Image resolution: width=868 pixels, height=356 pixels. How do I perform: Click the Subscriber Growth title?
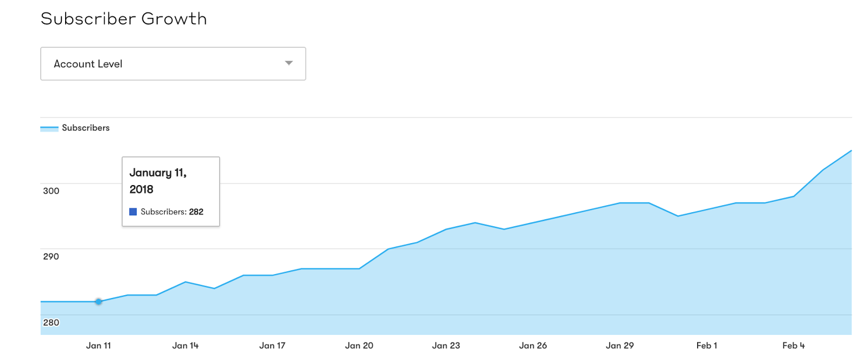click(x=124, y=18)
